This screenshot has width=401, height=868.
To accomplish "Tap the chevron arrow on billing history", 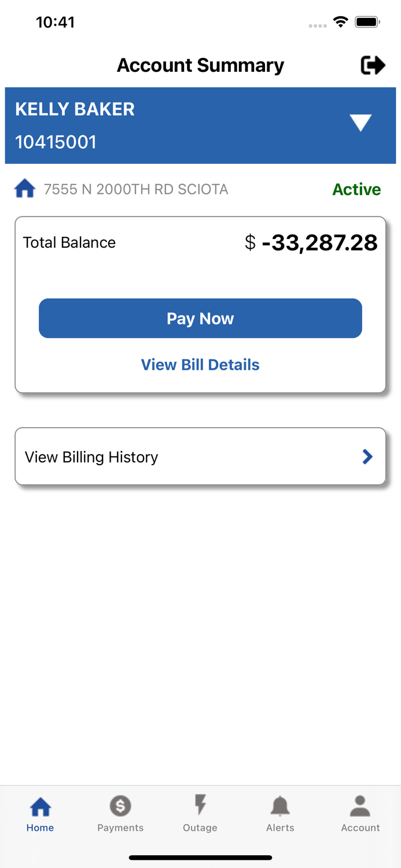I will pyautogui.click(x=367, y=457).
